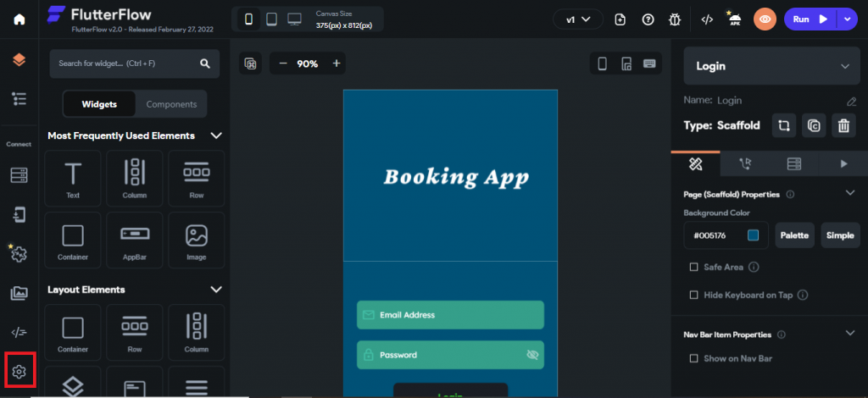Screen dimensions: 868x398
Task: Select the AppBar widget
Action: point(135,240)
